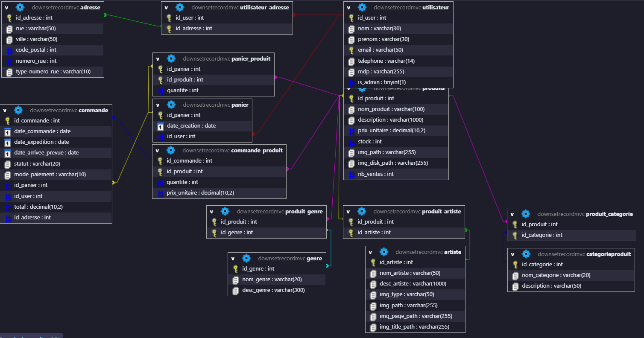Click numeric icon beside is_admin in utilisateur
The width and height of the screenshot is (644, 338).
pos(351,82)
